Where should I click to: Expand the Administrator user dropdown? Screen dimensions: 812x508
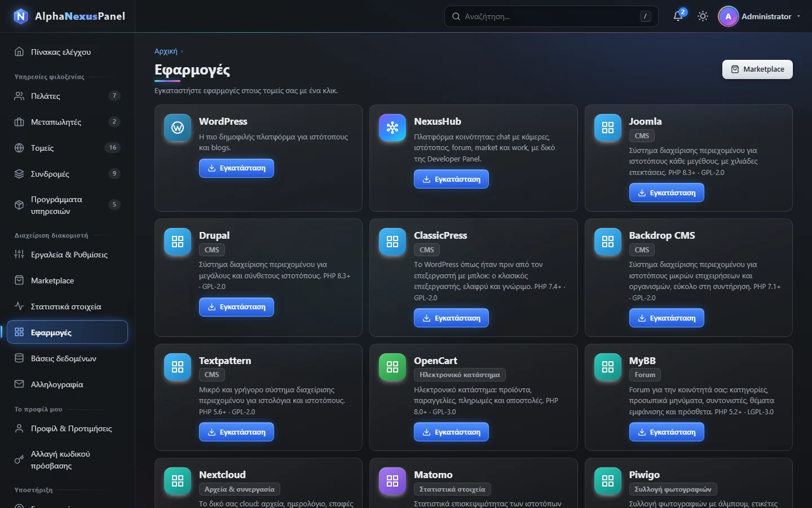pos(760,16)
